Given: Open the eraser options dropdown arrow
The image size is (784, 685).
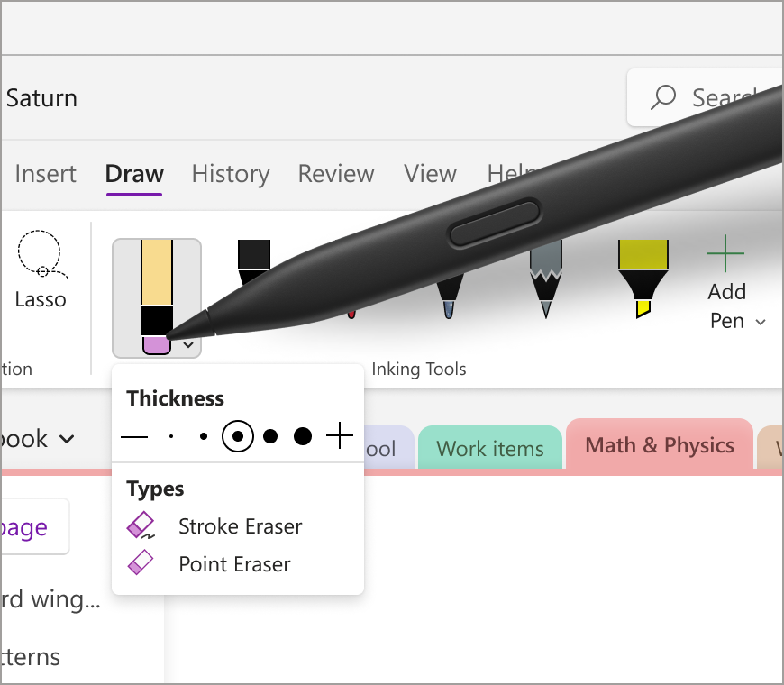Looking at the screenshot, I should [x=188, y=344].
